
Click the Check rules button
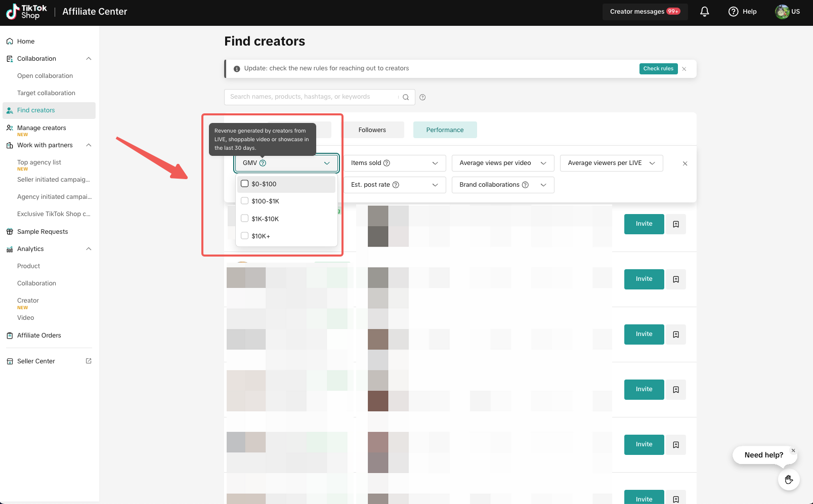coord(658,69)
